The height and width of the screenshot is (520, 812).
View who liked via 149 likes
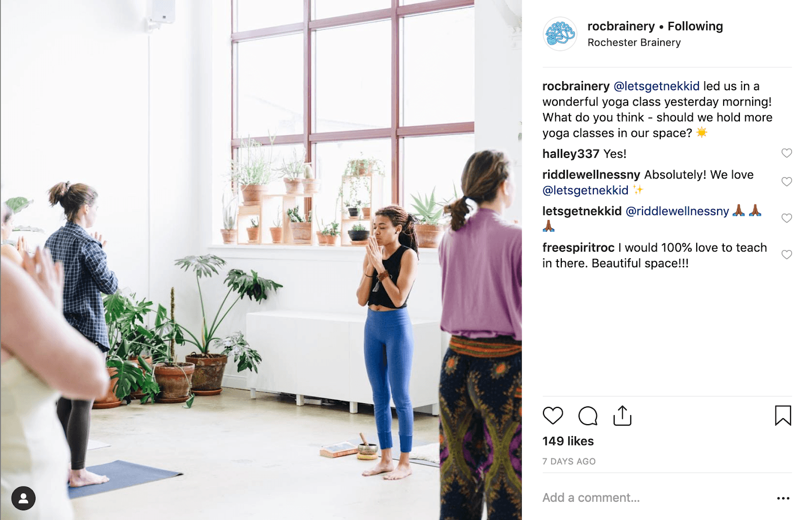coord(568,441)
